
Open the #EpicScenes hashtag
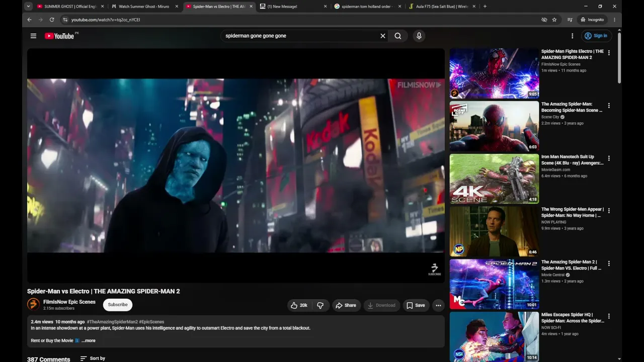(151, 322)
